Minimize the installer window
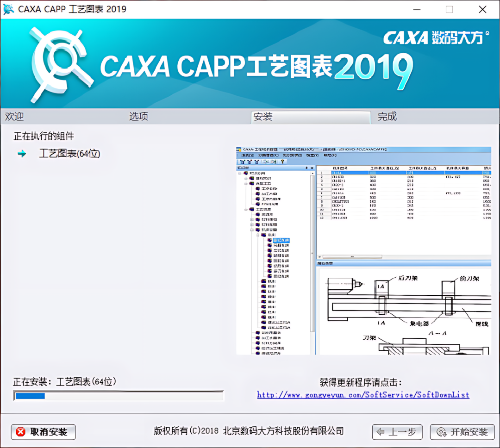The height and width of the screenshot is (448, 500). (x=417, y=10)
